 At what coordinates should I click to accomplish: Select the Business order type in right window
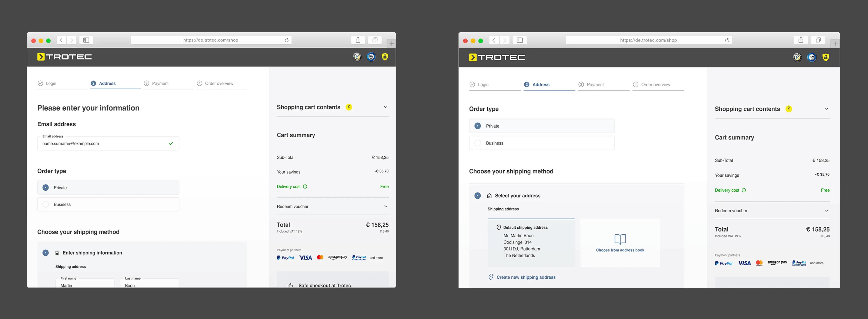click(542, 143)
